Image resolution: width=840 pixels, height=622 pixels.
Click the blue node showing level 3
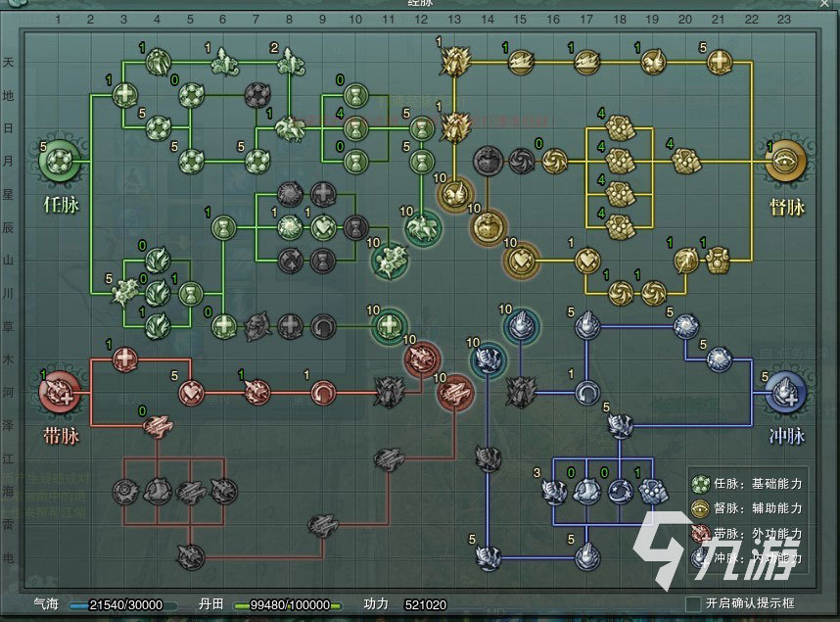pyautogui.click(x=554, y=491)
